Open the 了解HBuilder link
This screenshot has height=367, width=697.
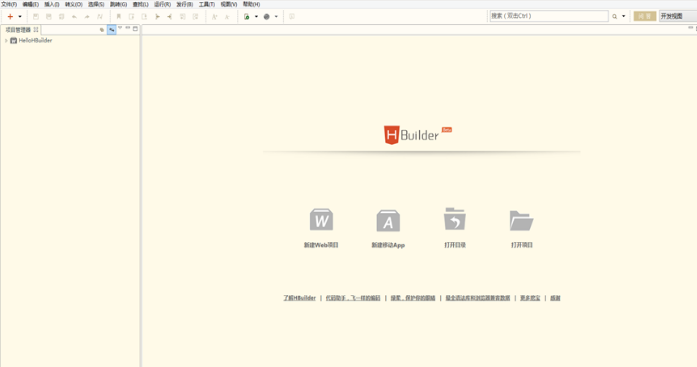tap(300, 298)
